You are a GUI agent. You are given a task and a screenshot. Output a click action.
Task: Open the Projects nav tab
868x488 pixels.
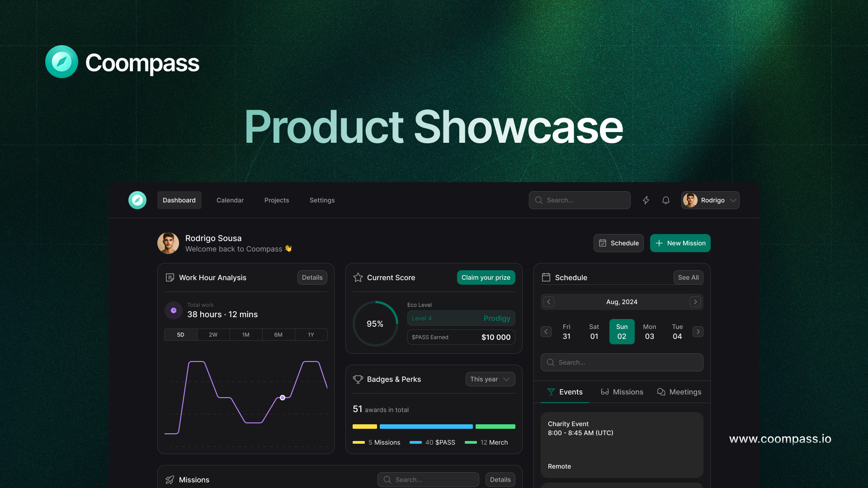pyautogui.click(x=277, y=200)
